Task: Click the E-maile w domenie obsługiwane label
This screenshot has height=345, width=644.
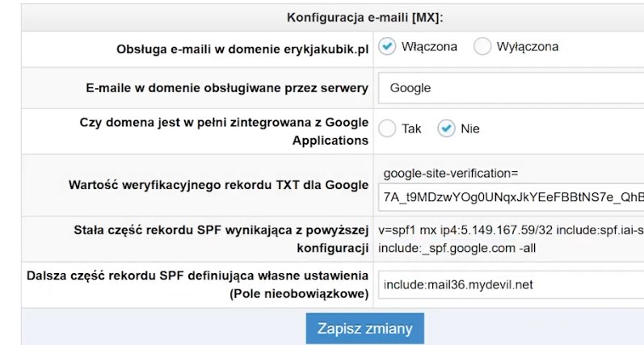Action: pos(227,88)
